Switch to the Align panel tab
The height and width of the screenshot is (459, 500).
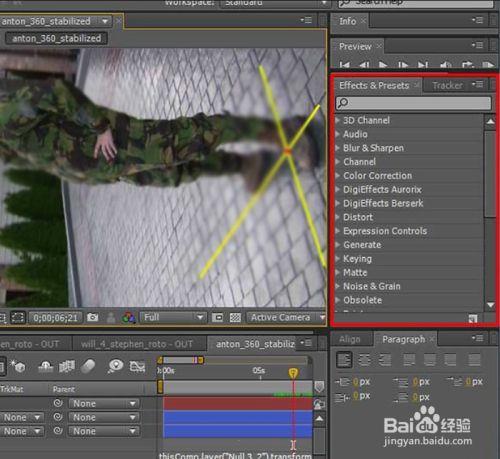pos(350,340)
